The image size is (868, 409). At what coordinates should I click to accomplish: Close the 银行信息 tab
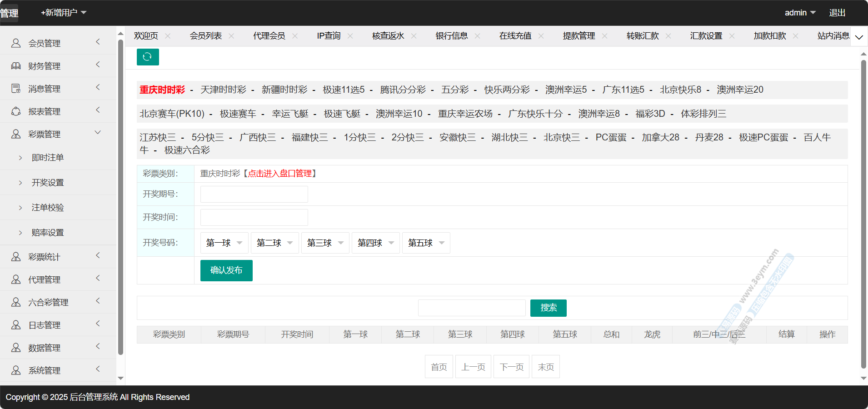(x=477, y=36)
